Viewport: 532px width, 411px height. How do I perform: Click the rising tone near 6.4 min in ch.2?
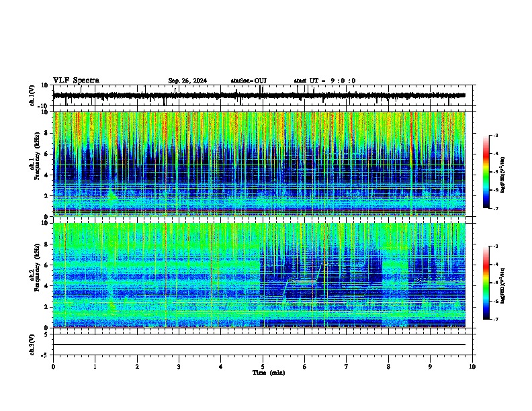click(x=319, y=273)
